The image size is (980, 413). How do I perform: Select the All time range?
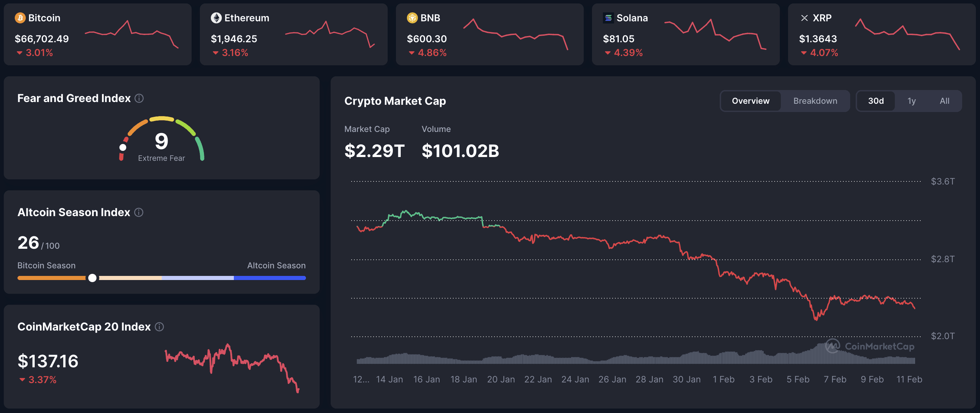(945, 101)
